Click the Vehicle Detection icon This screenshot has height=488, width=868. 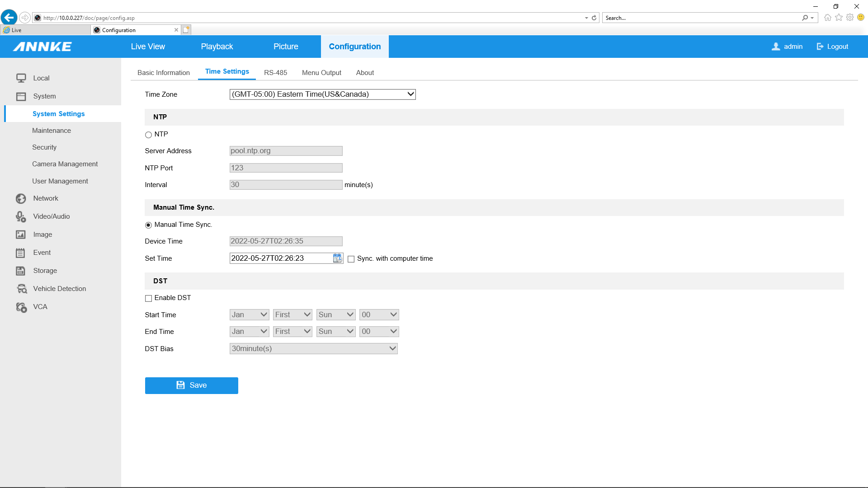click(x=21, y=289)
